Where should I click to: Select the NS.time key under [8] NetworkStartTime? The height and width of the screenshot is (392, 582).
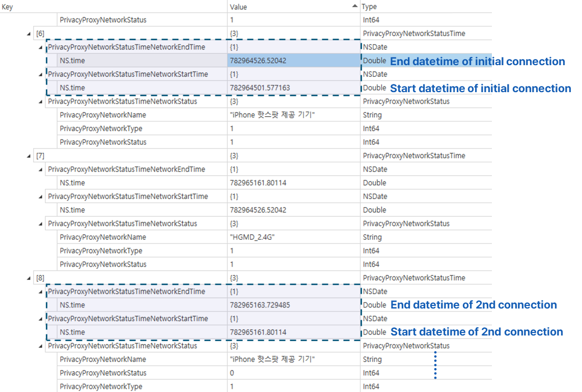(72, 332)
